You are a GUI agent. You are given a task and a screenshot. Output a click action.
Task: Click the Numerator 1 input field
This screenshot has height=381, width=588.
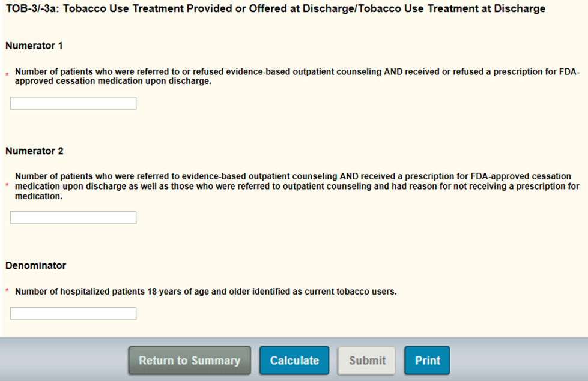click(73, 103)
